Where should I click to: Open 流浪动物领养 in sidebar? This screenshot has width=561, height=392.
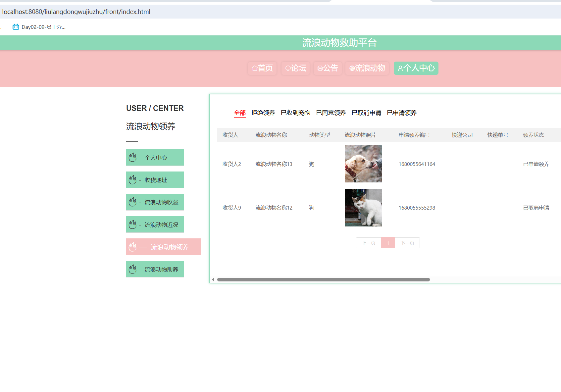[x=163, y=247]
